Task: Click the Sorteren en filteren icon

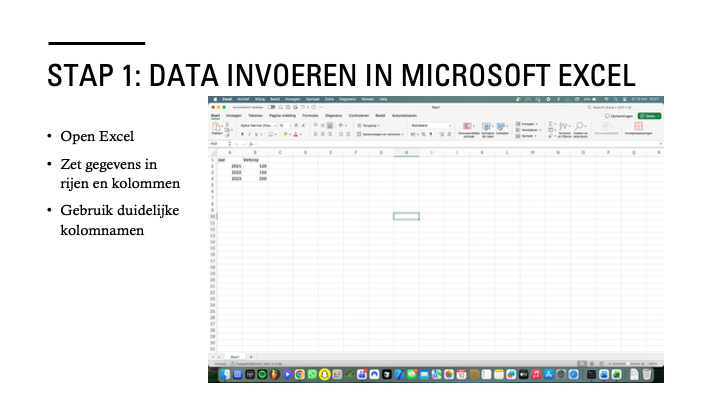Action: click(x=563, y=129)
